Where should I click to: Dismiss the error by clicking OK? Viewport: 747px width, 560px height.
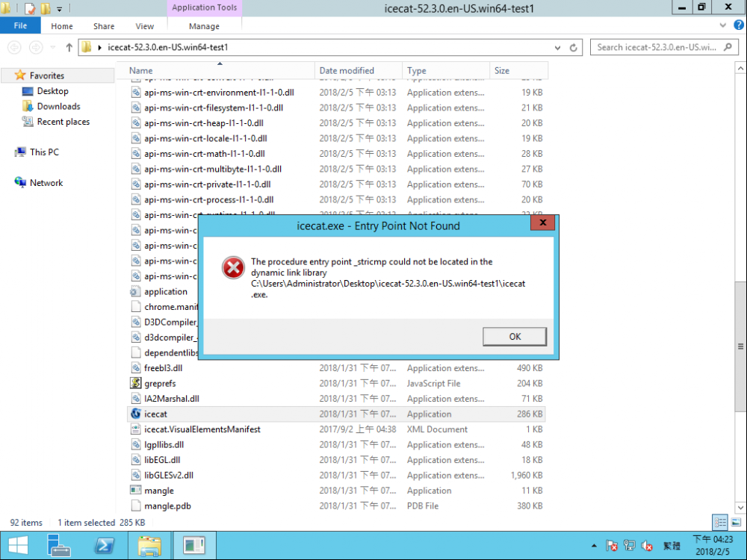[x=514, y=337]
